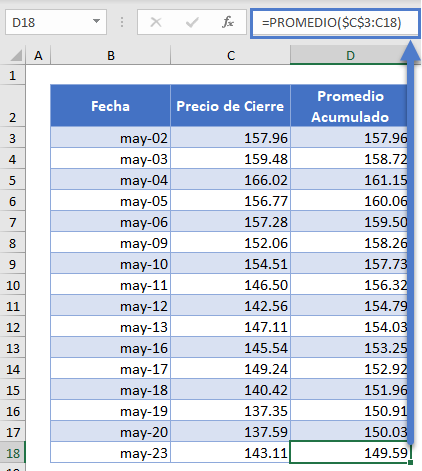Select the may-20 date cell
This screenshot has width=422, height=471.
[x=110, y=432]
